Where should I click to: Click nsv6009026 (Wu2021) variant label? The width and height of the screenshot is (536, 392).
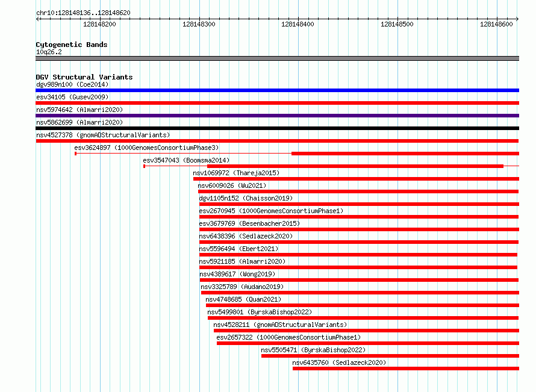coord(232,185)
